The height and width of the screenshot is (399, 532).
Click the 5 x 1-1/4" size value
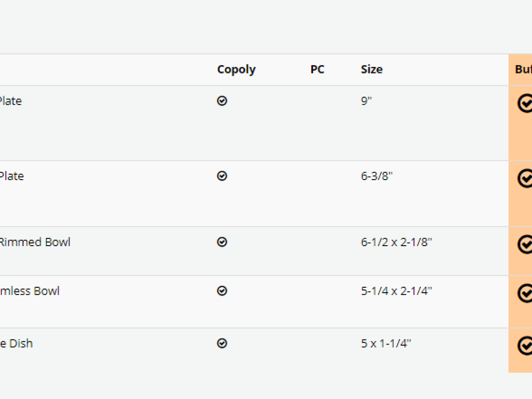click(x=386, y=344)
